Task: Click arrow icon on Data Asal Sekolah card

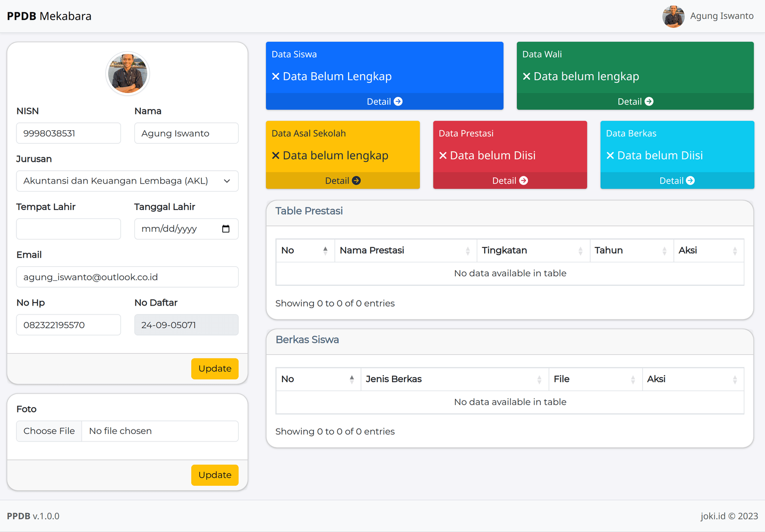Action: [x=356, y=181]
